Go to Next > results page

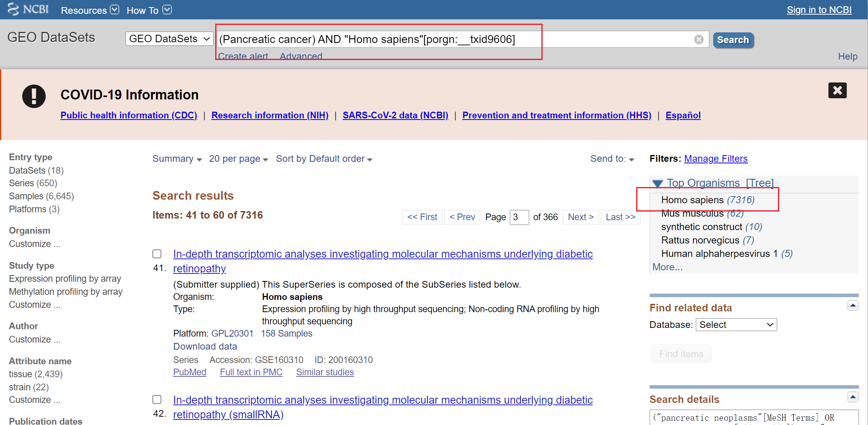(x=581, y=217)
